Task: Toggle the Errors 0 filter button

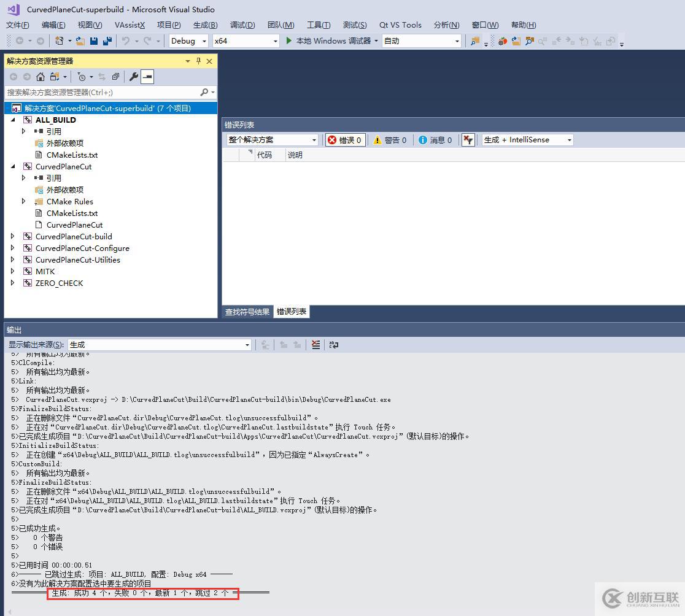Action: tap(345, 140)
